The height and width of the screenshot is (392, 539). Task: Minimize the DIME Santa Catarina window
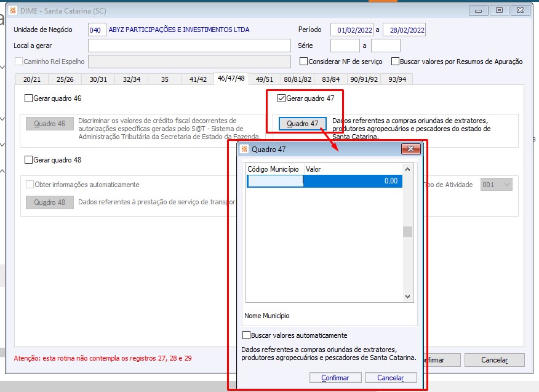tap(478, 10)
